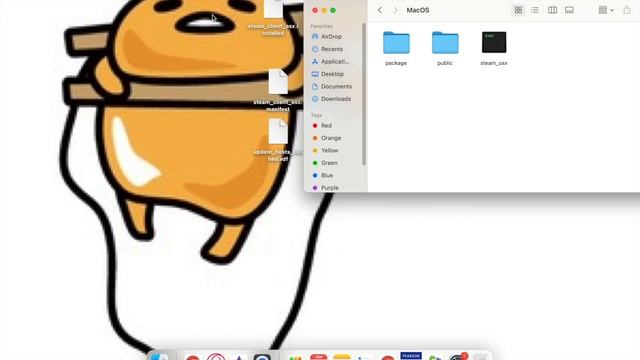Open Finder from the Dock
640x360 pixels.
point(159,357)
